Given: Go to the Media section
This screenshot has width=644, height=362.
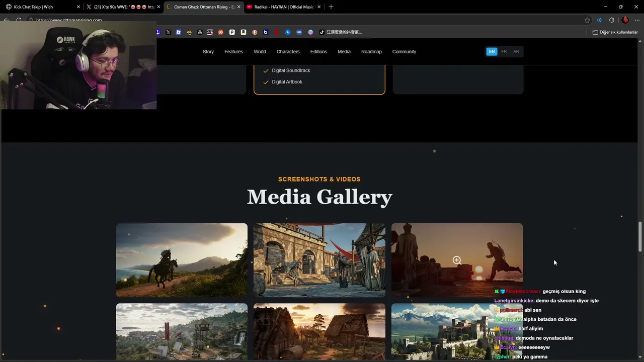Looking at the screenshot, I should 344,52.
